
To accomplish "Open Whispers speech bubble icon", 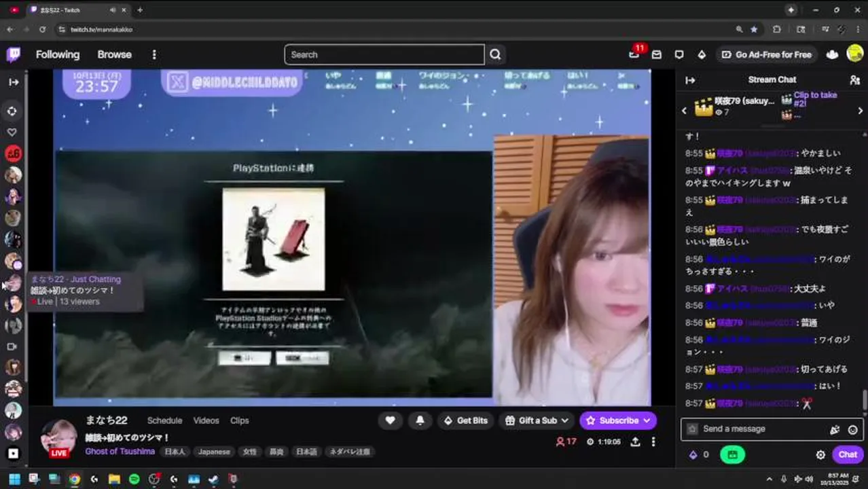I will point(679,54).
